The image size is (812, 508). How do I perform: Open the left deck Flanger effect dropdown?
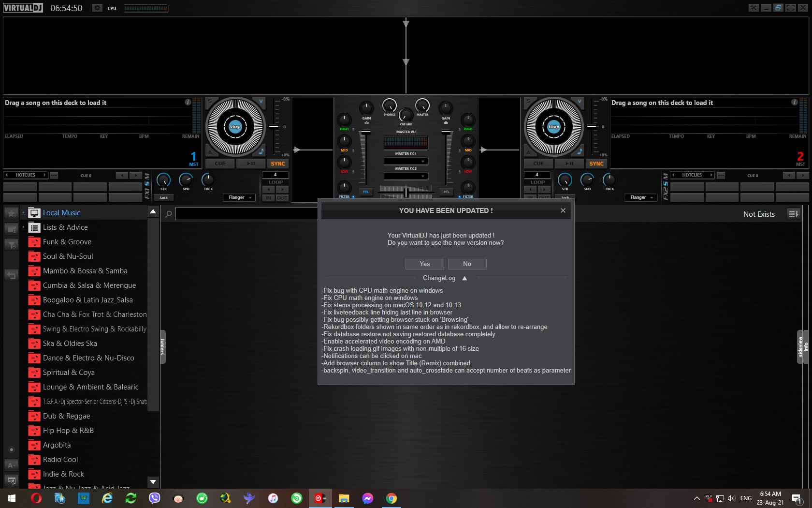click(239, 197)
